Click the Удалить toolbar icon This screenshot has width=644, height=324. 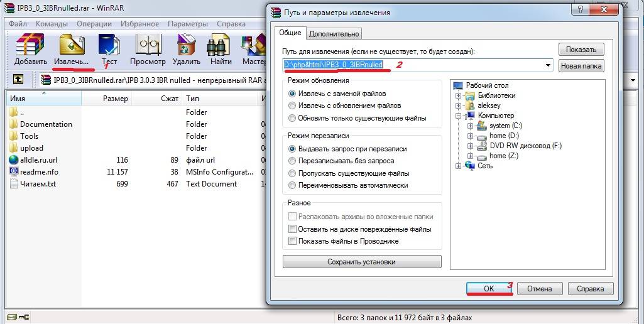click(x=187, y=45)
